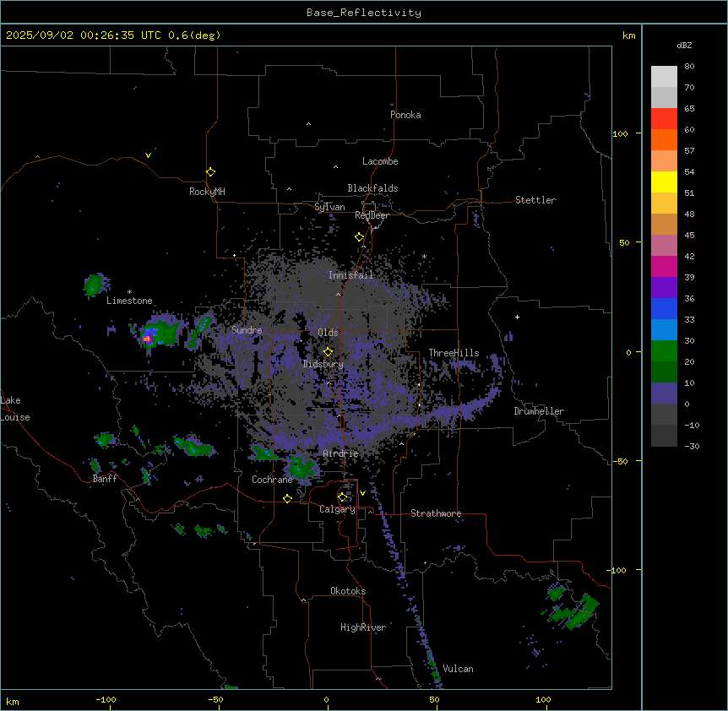
Task: Click the Banff label
Action: point(105,479)
